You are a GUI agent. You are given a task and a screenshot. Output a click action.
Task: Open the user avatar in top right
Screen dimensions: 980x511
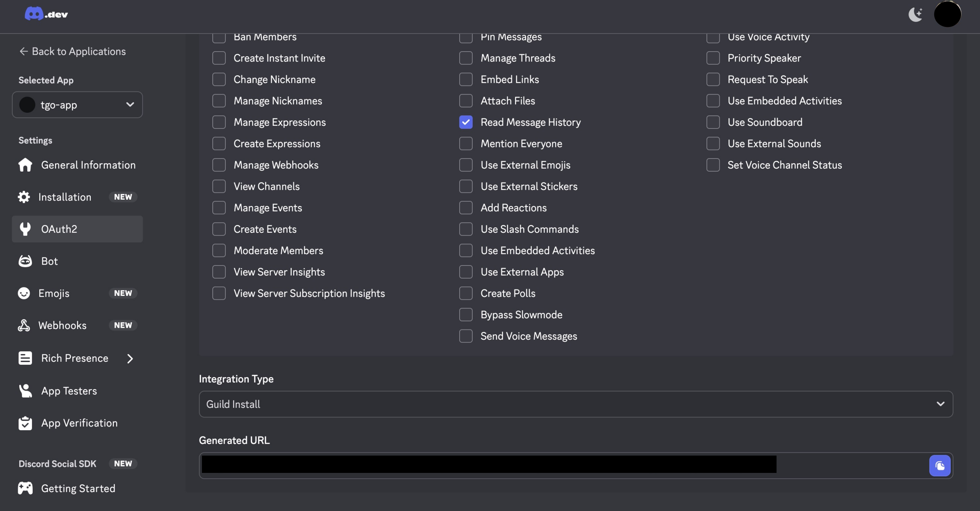point(947,14)
